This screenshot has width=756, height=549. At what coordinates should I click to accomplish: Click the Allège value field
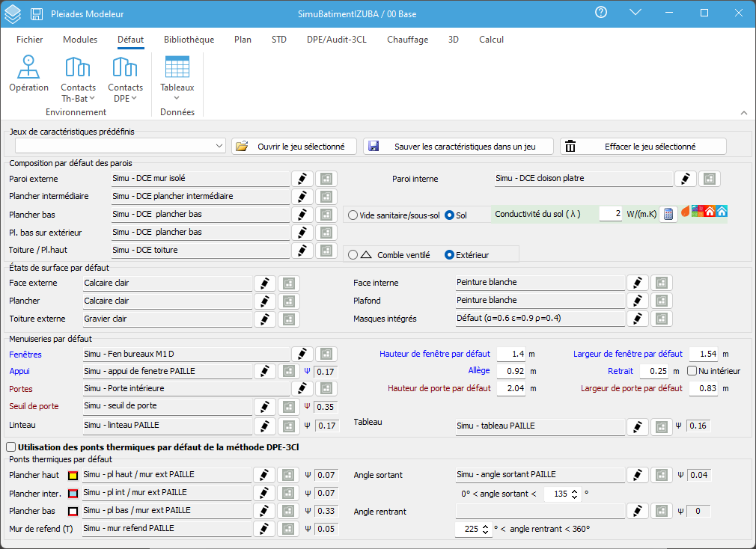(x=511, y=371)
